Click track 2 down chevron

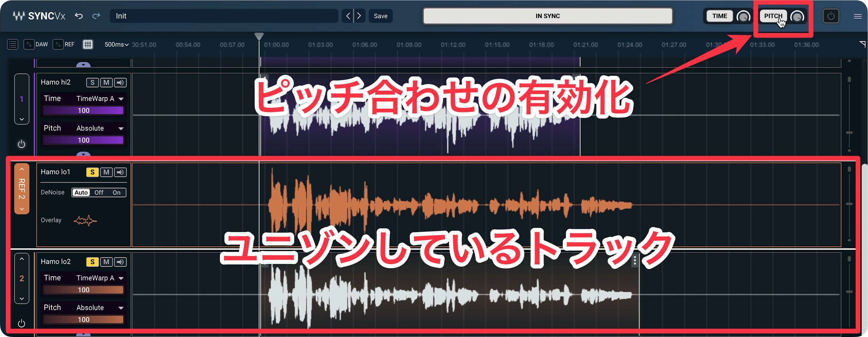click(x=21, y=298)
